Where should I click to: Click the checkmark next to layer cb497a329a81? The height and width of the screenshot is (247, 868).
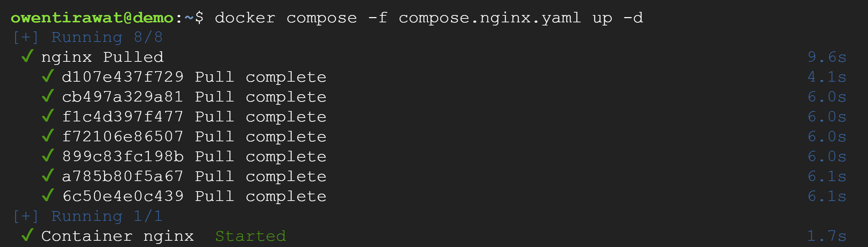48,96
